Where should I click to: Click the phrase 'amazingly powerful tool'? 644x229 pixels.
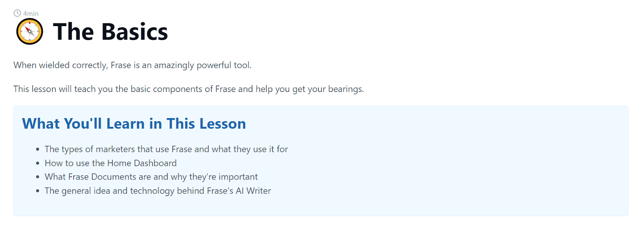(202, 65)
